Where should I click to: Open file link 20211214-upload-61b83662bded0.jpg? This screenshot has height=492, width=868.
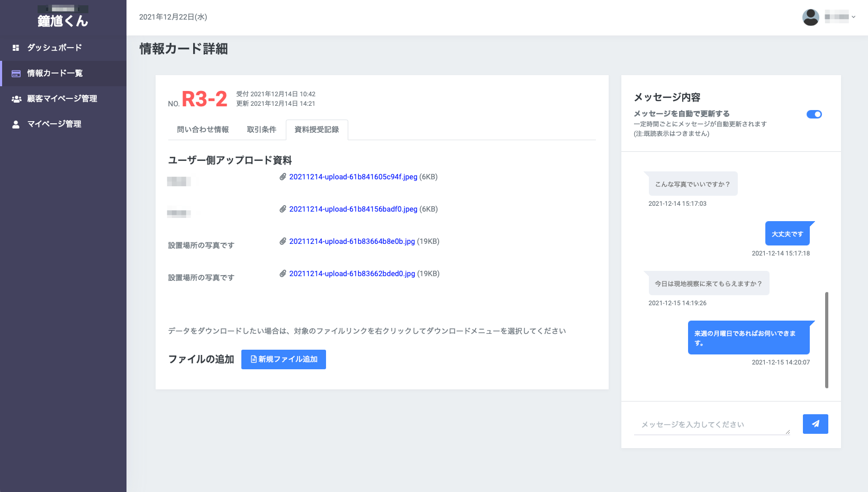(x=352, y=274)
